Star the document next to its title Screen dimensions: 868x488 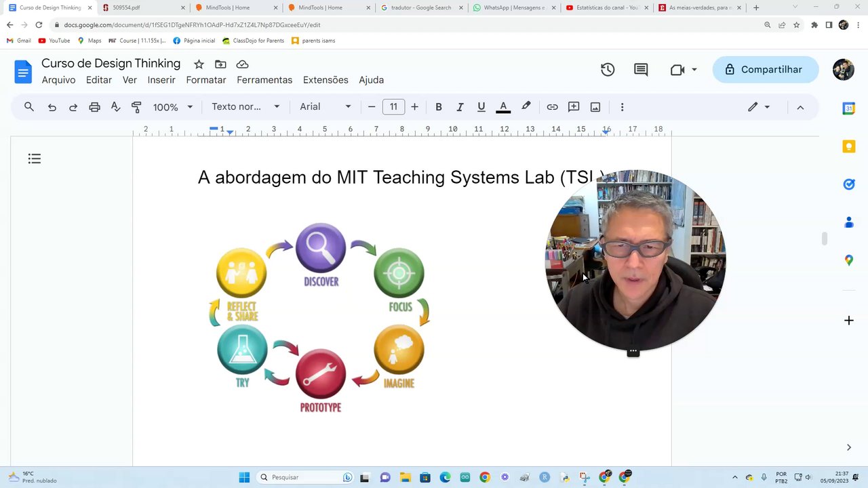[x=199, y=64]
